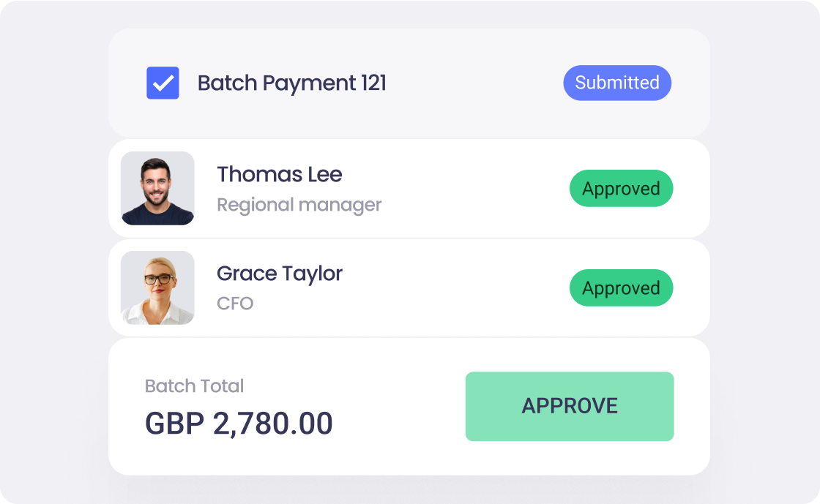Uncheck the batch payment selection box

pos(163,83)
